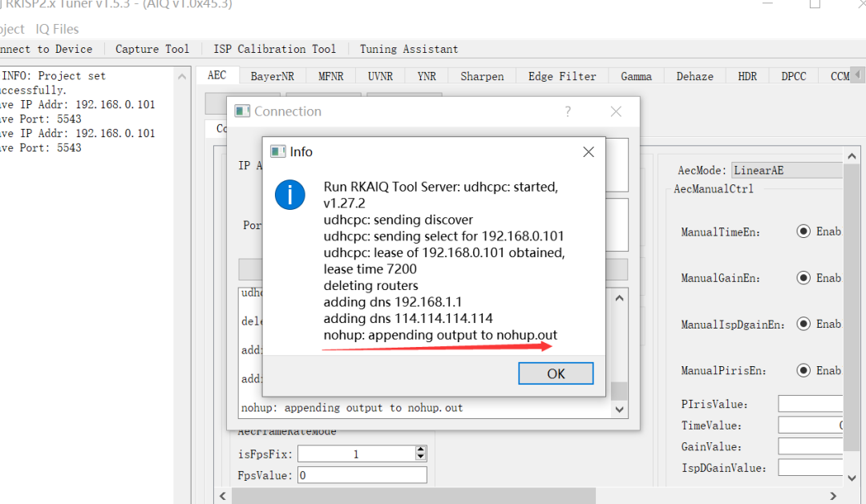Toggle the ManualGainEn radio option
The width and height of the screenshot is (866, 504).
point(803,278)
